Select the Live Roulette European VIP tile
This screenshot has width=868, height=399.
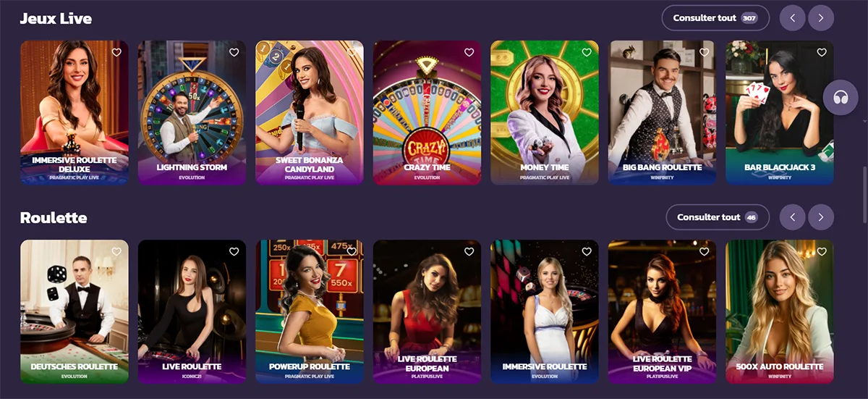click(662, 311)
